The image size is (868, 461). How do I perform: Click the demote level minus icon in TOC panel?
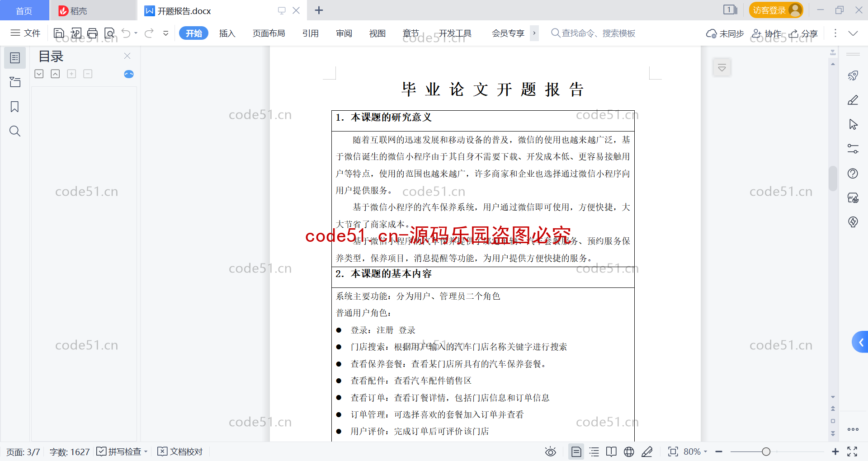[88, 74]
